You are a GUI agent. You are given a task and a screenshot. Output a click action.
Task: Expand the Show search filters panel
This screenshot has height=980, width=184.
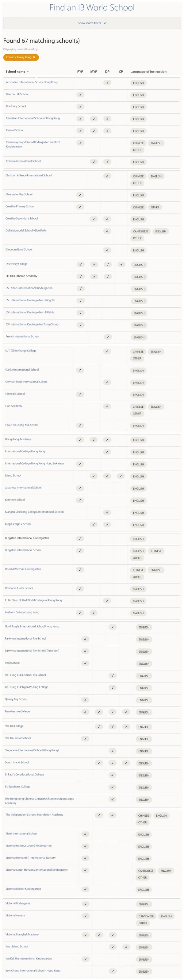[x=92, y=23]
